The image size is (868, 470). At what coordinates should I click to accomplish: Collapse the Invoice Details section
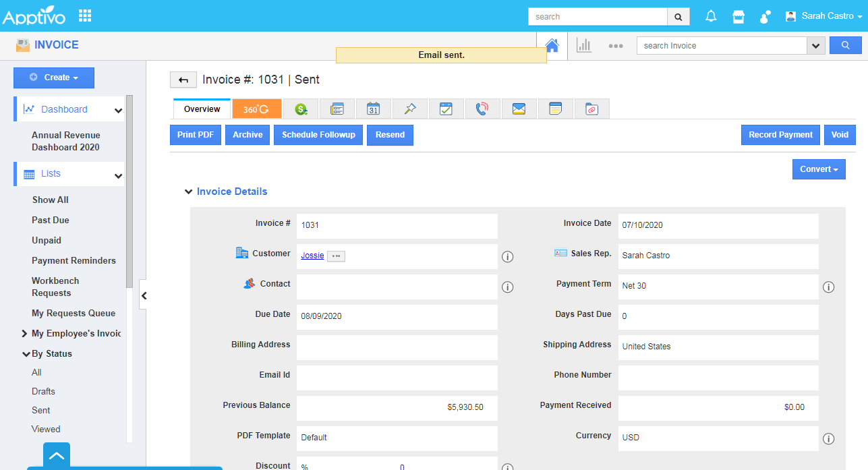click(188, 192)
